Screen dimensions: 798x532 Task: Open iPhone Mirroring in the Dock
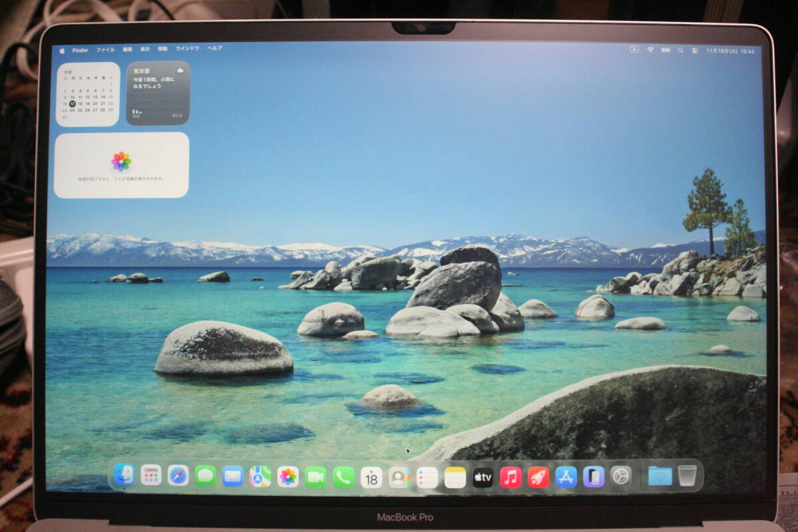click(593, 476)
